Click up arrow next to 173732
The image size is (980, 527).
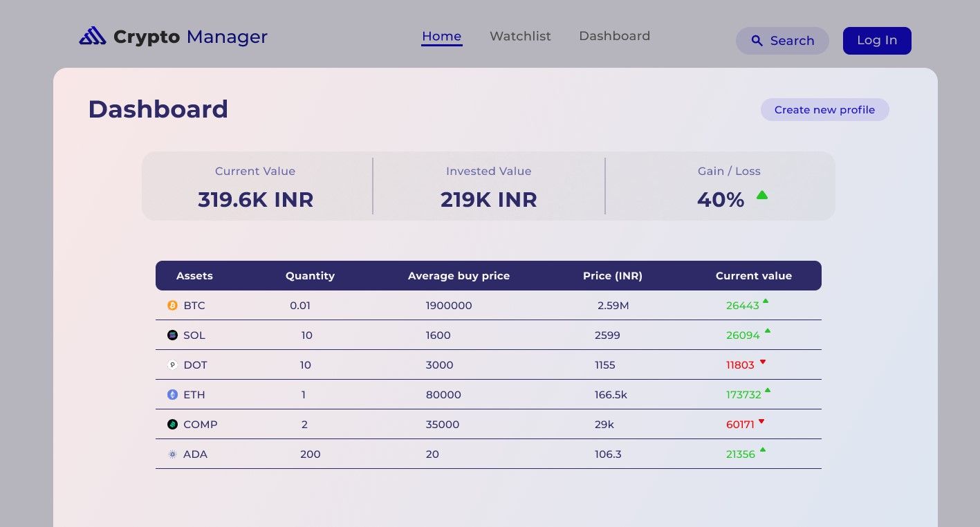click(x=768, y=390)
